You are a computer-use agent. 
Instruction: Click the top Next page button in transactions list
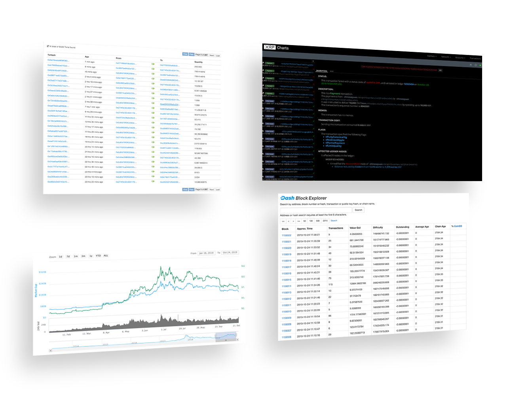tap(212, 55)
